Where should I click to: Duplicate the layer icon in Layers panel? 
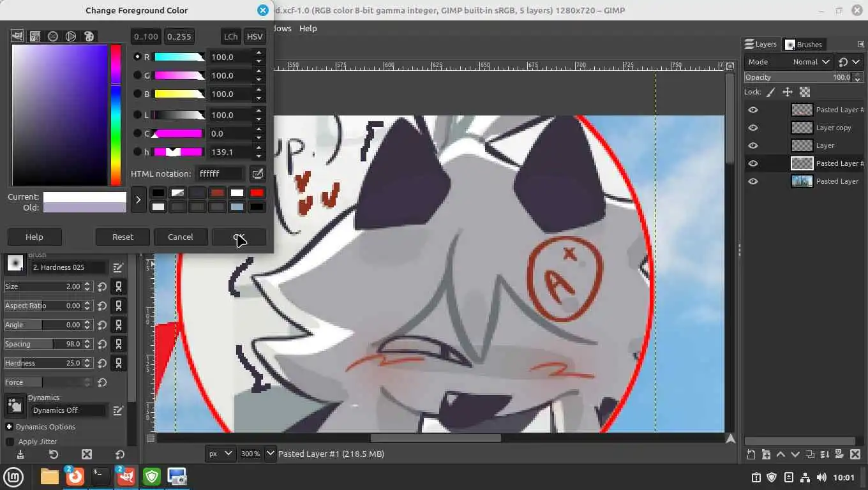click(x=810, y=454)
